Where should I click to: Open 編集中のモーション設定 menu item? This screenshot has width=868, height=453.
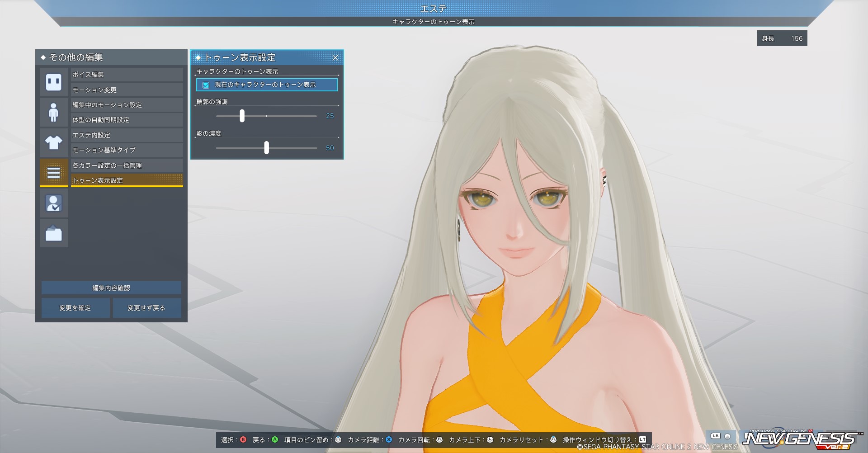127,105
